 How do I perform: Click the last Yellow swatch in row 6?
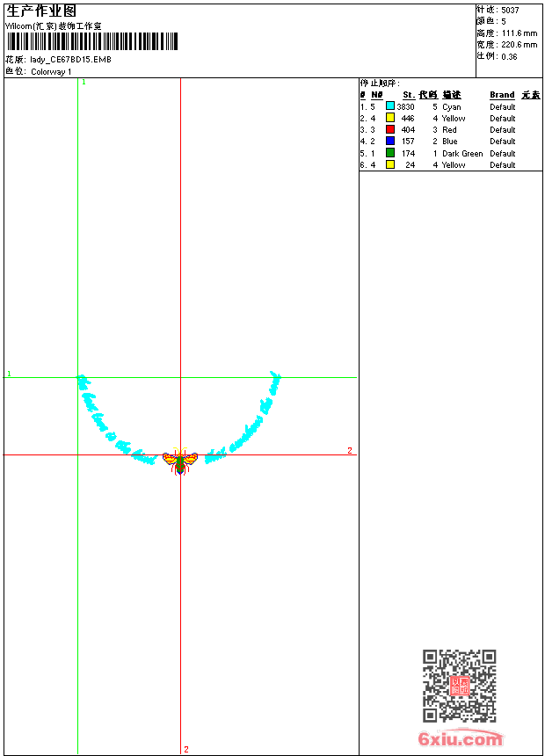coord(390,164)
